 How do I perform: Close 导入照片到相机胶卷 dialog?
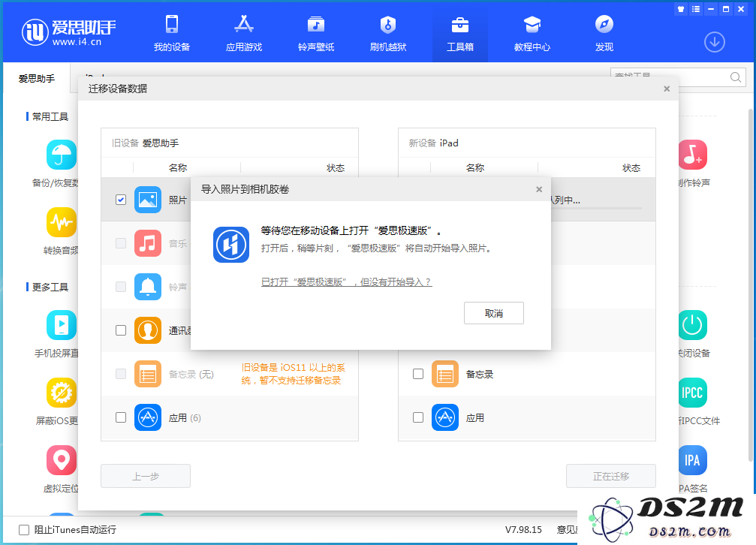[539, 189]
